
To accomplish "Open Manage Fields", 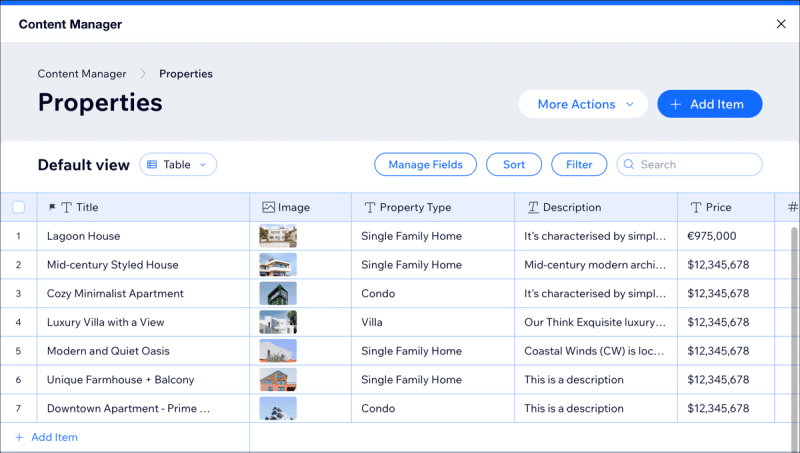I will (426, 164).
